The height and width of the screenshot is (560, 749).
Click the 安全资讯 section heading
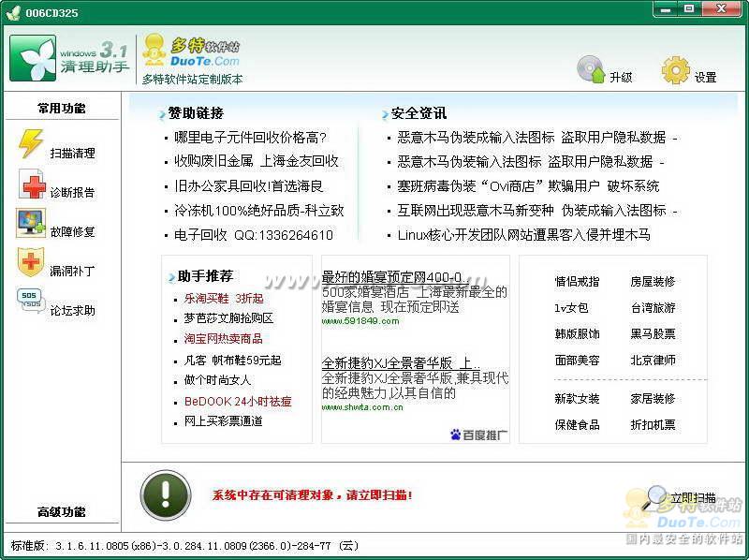(419, 113)
